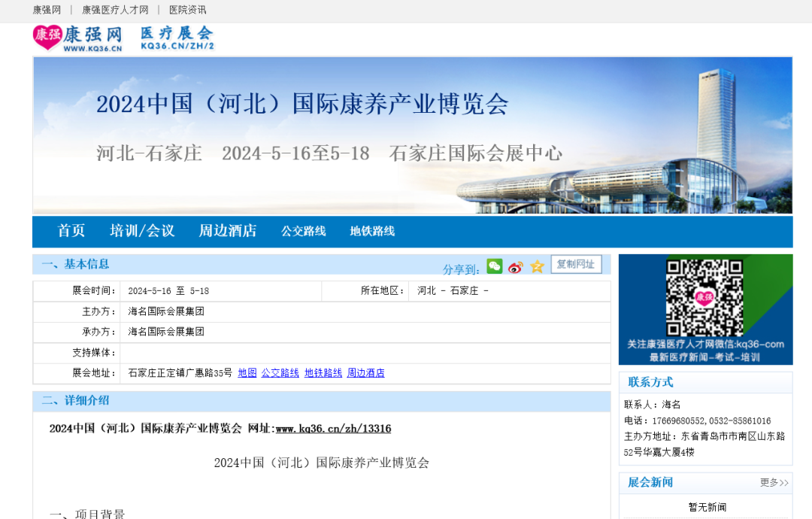Share page via the WeChat icon

pos(494,266)
